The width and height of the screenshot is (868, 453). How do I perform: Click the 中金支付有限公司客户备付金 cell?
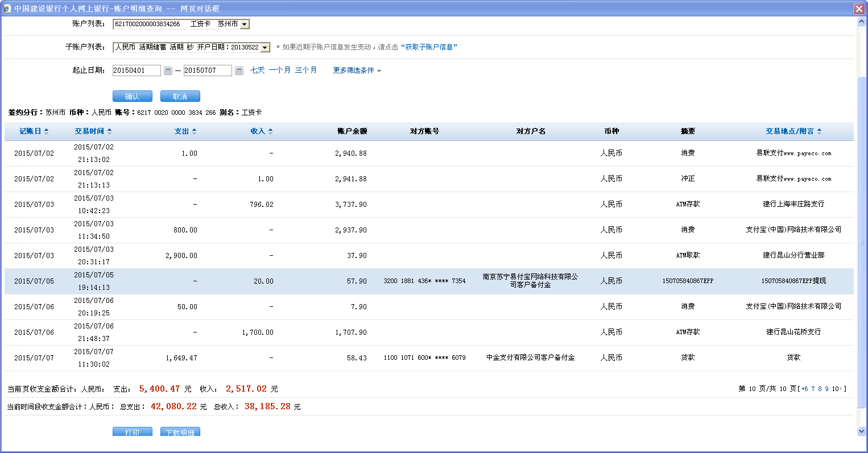tap(530, 358)
